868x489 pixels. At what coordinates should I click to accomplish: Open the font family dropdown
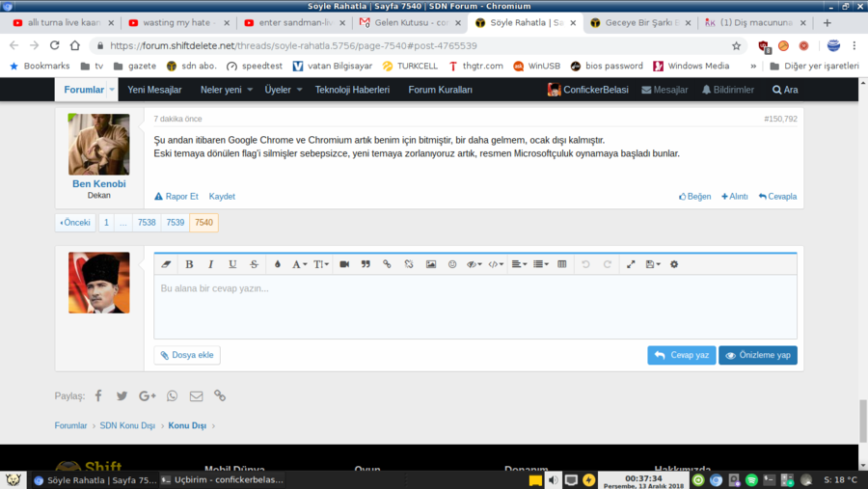pyautogui.click(x=299, y=264)
